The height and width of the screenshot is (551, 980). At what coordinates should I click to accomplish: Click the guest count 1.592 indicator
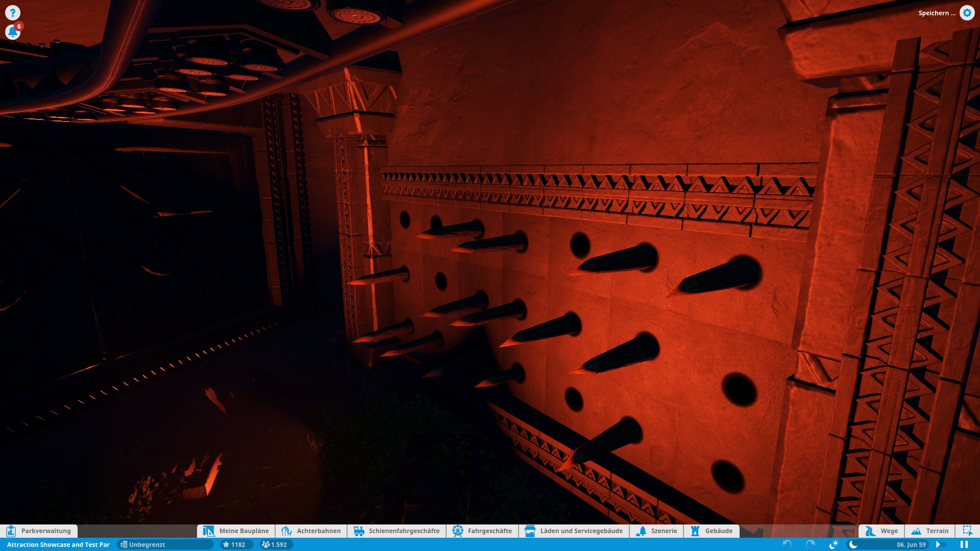point(276,544)
